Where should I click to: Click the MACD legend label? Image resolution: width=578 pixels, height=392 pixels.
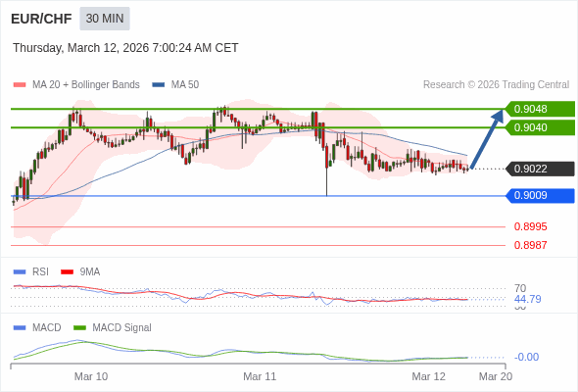click(x=47, y=328)
